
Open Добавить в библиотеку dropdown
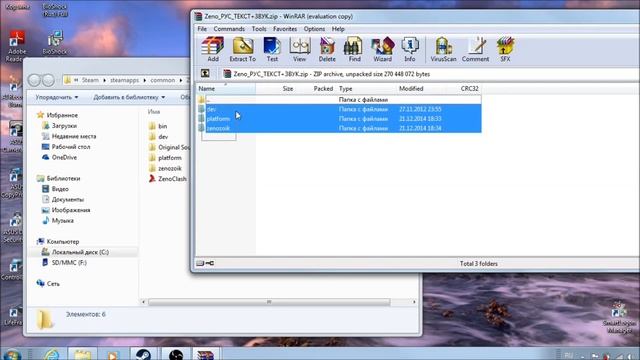(129, 97)
